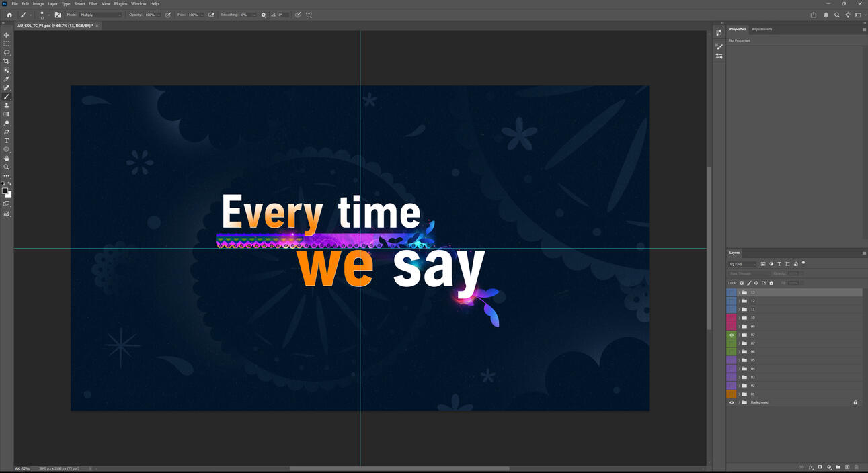Viewport: 868px width, 473px height.
Task: Click the Lock all layers button
Action: coord(771,283)
